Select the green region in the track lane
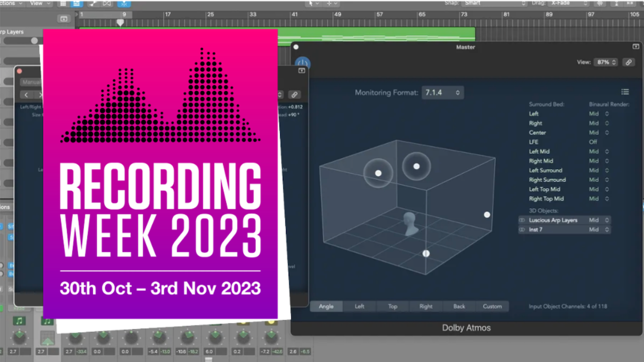Viewport: 644px width, 362px height. (x=377, y=34)
